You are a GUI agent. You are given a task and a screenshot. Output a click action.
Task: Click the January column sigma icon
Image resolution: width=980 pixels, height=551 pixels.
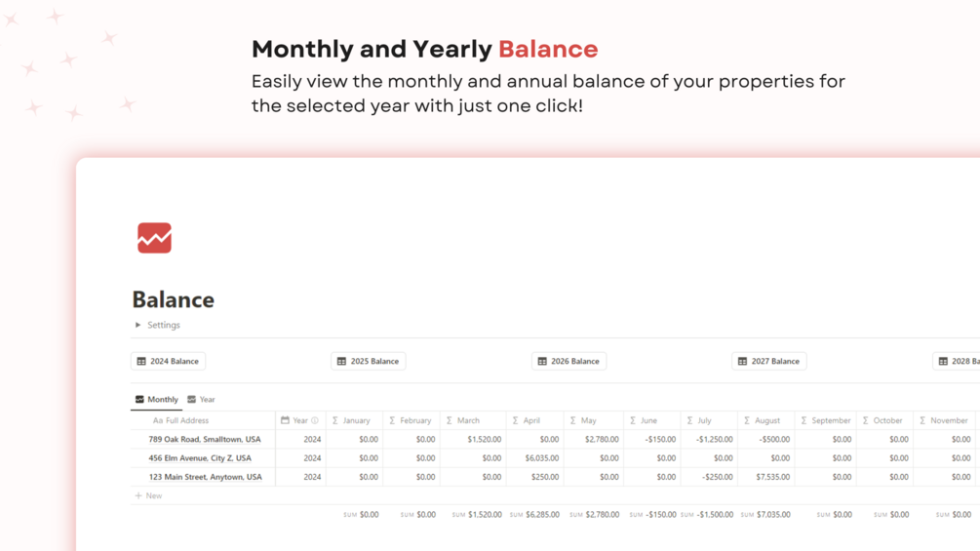[335, 420]
